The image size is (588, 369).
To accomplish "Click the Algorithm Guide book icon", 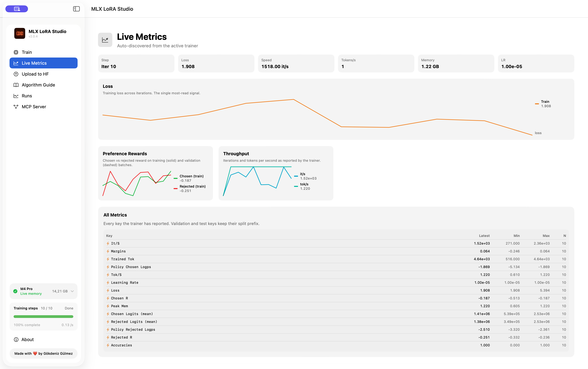I will click(16, 85).
